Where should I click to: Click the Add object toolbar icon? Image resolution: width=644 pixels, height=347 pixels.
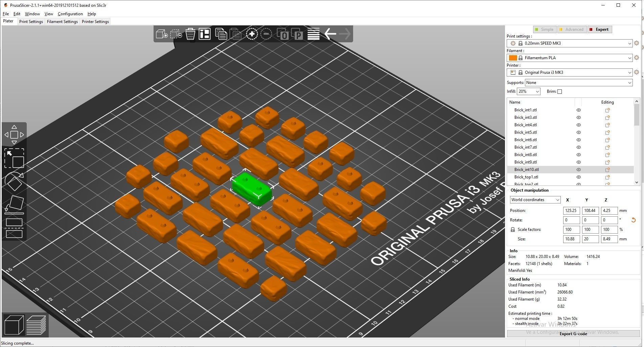[162, 34]
